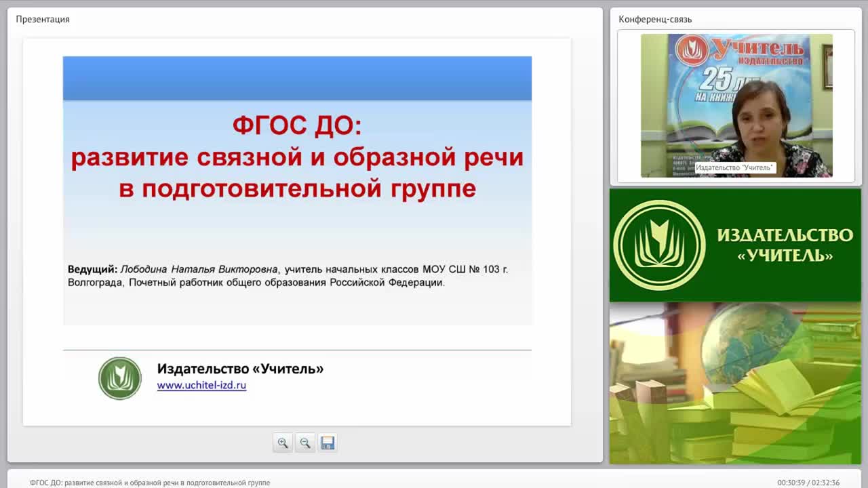The image size is (868, 488).
Task: Click the slide line 'в подготовительной группе'
Action: pyautogui.click(x=297, y=188)
